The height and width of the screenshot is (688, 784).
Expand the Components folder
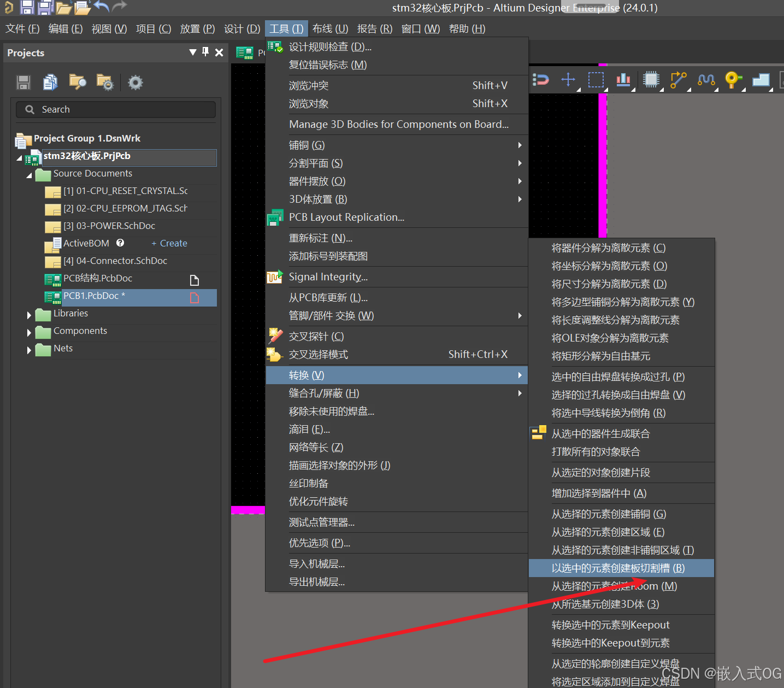[x=29, y=332]
